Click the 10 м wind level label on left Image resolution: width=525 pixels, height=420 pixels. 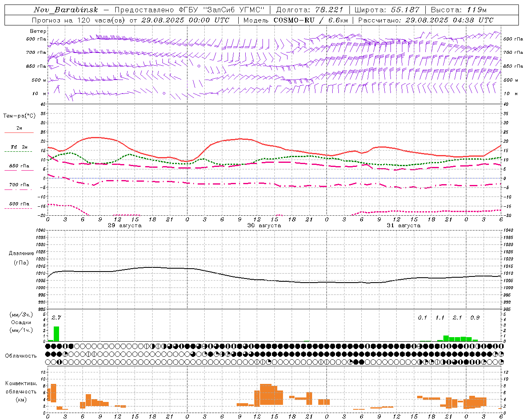39,94
